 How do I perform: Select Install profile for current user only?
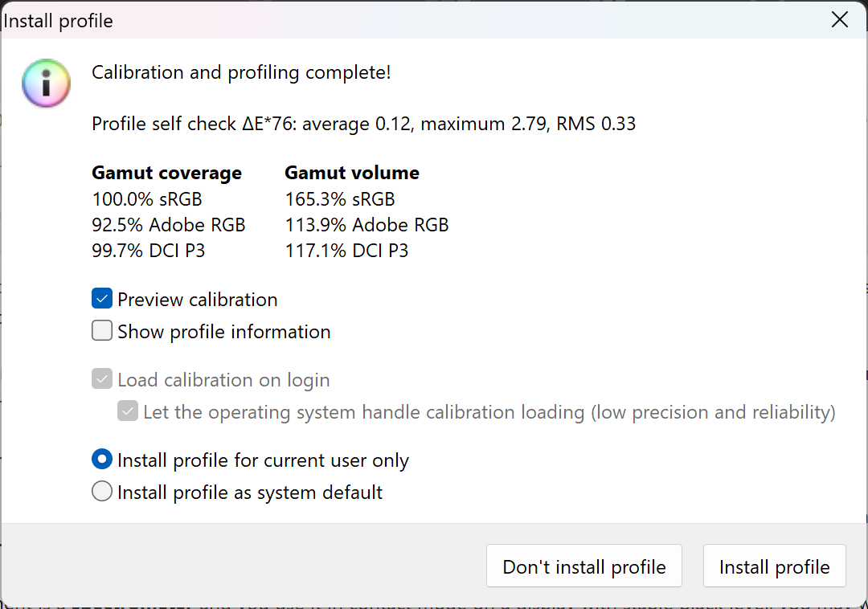tap(102, 460)
